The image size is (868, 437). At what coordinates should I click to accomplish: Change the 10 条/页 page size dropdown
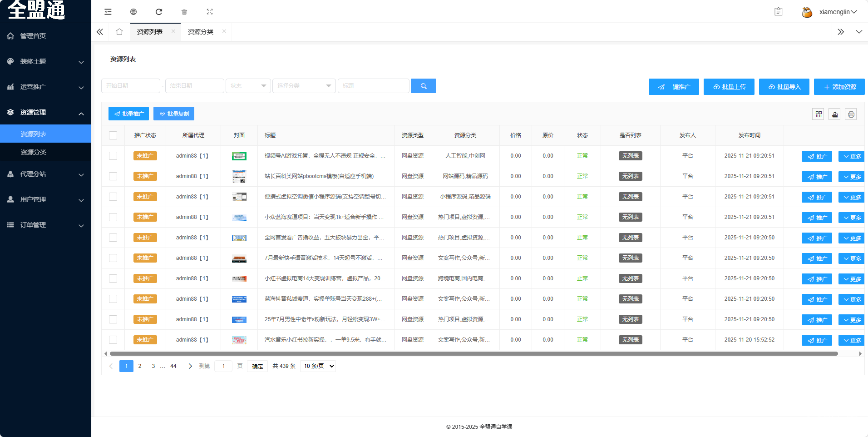point(318,366)
